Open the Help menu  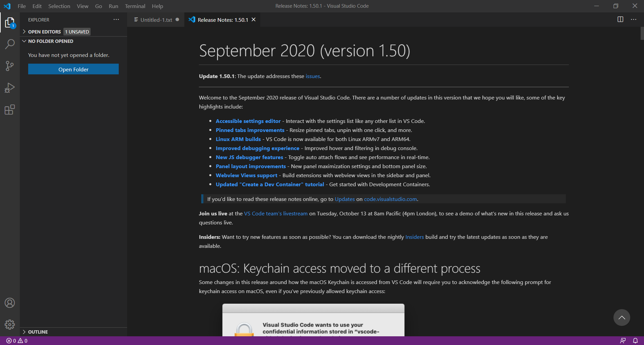point(157,6)
